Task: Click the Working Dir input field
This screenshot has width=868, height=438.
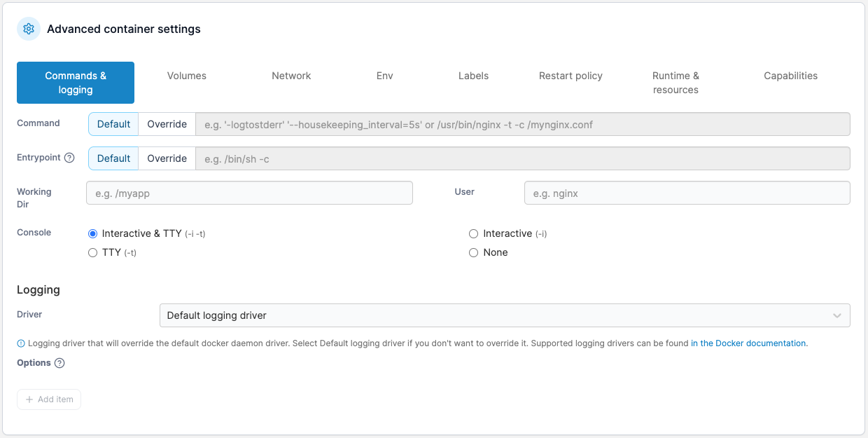Action: click(x=249, y=193)
